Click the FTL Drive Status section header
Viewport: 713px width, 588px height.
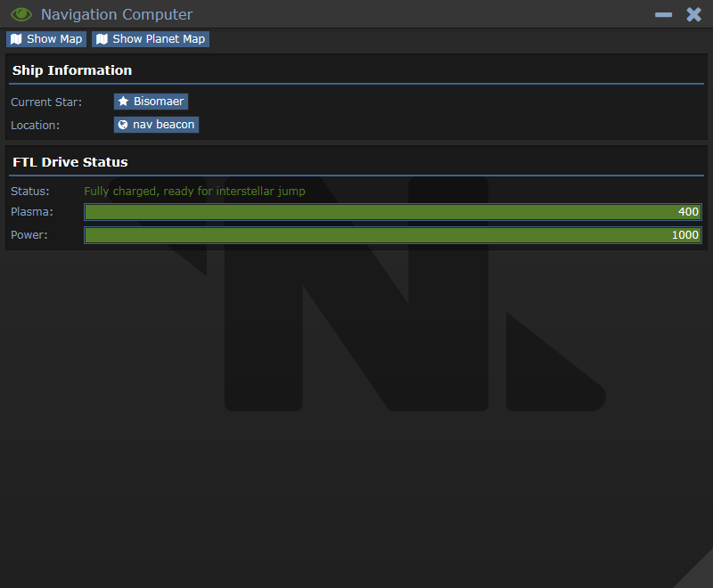pos(70,162)
